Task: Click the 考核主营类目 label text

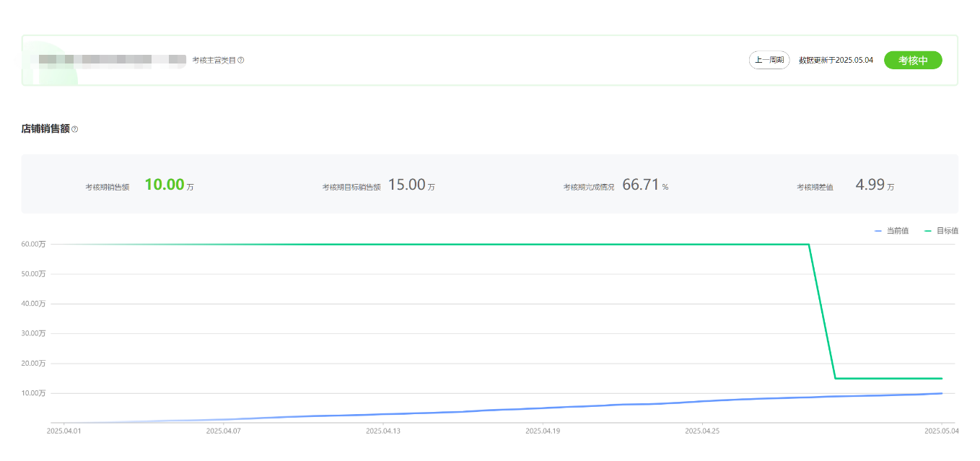Action: point(214,60)
